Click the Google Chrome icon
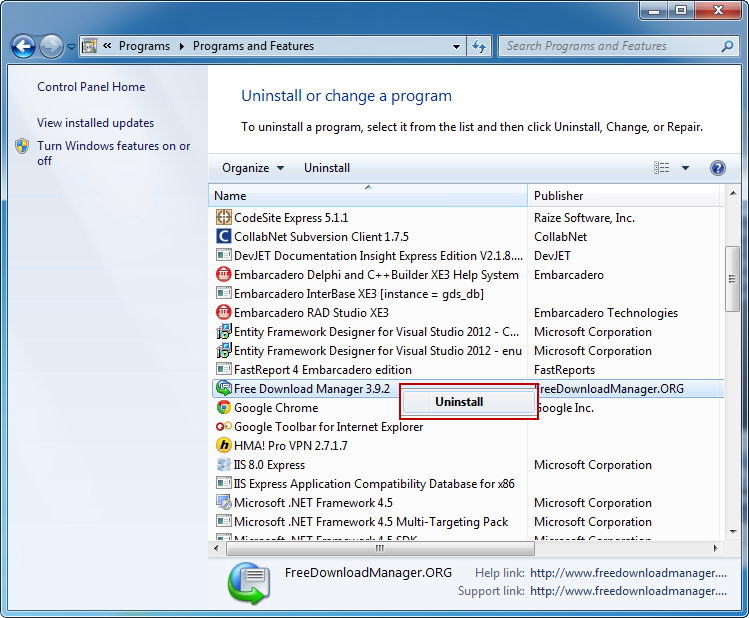The image size is (749, 618). point(223,407)
